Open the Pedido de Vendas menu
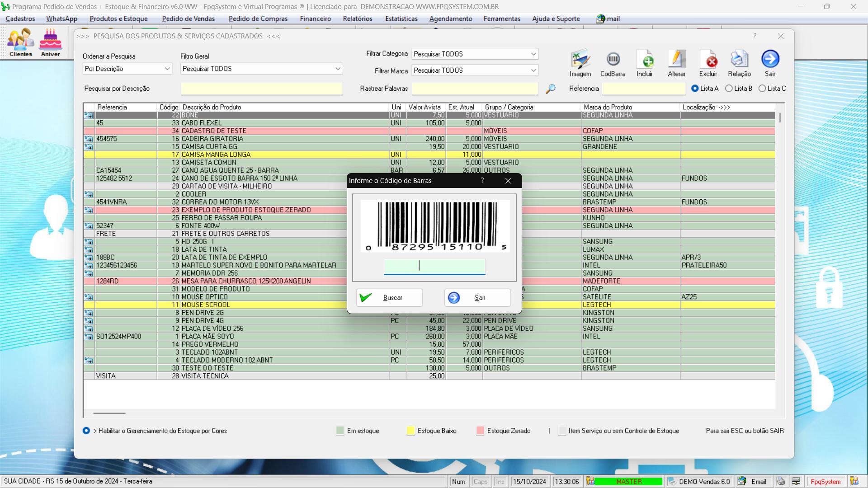This screenshot has width=868, height=488. 188,19
